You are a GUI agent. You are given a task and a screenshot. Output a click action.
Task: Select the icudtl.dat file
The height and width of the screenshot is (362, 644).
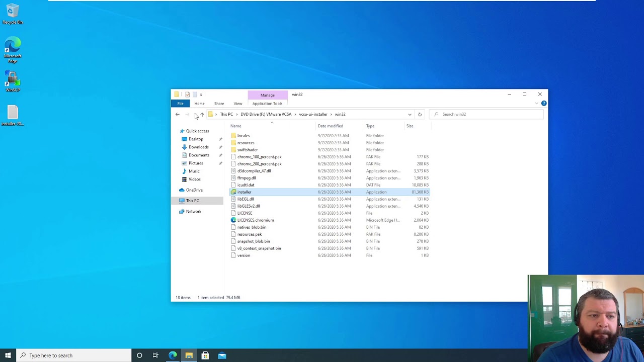330,185
